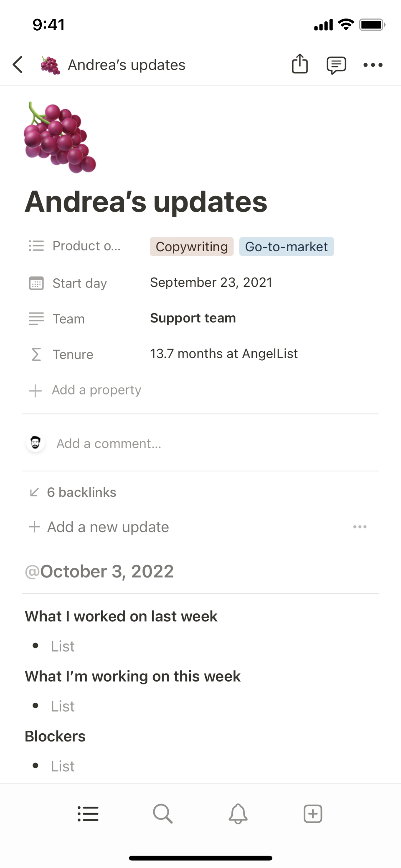
Task: Tap the Support team text value
Action: (x=193, y=318)
